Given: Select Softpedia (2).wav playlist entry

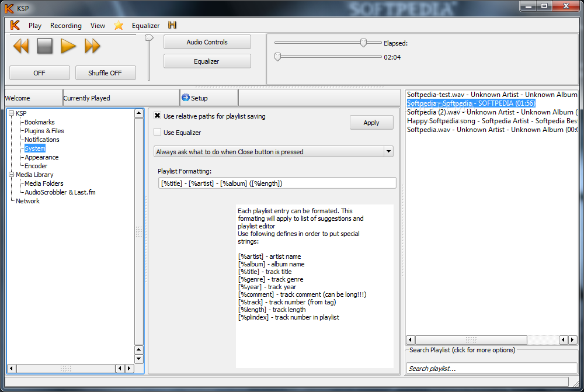Looking at the screenshot, I should point(492,112).
